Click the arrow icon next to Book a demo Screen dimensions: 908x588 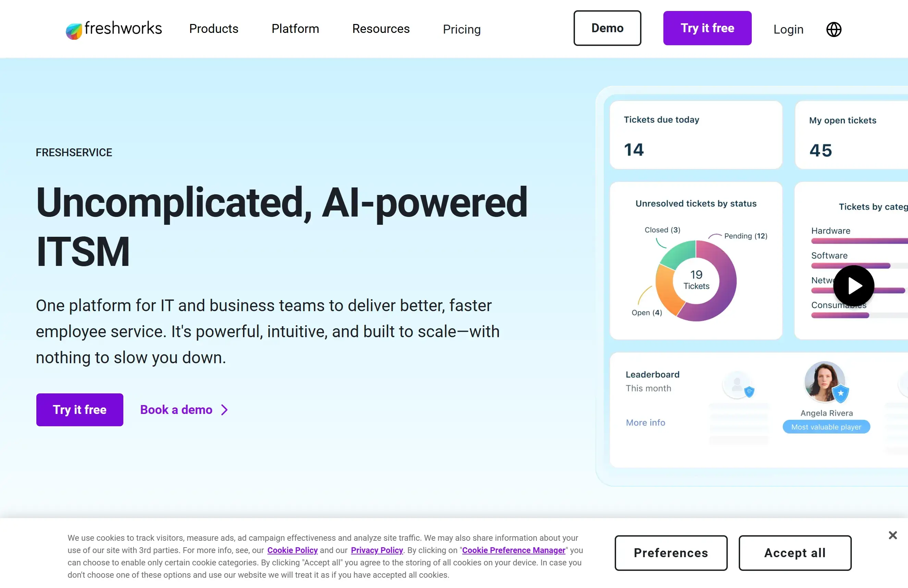tap(224, 409)
